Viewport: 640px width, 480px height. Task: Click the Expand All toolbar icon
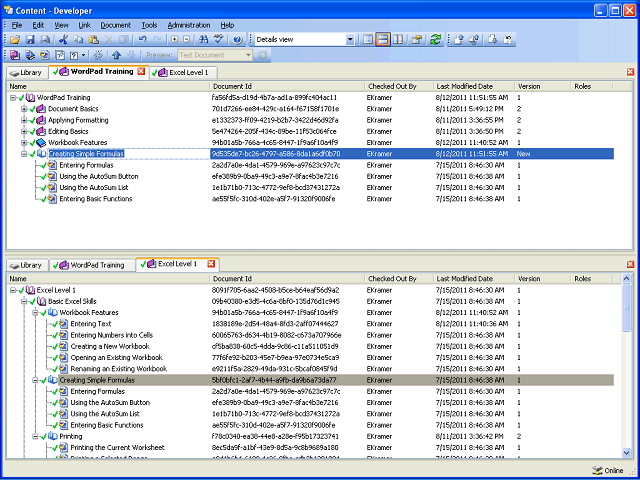pyautogui.click(x=175, y=40)
